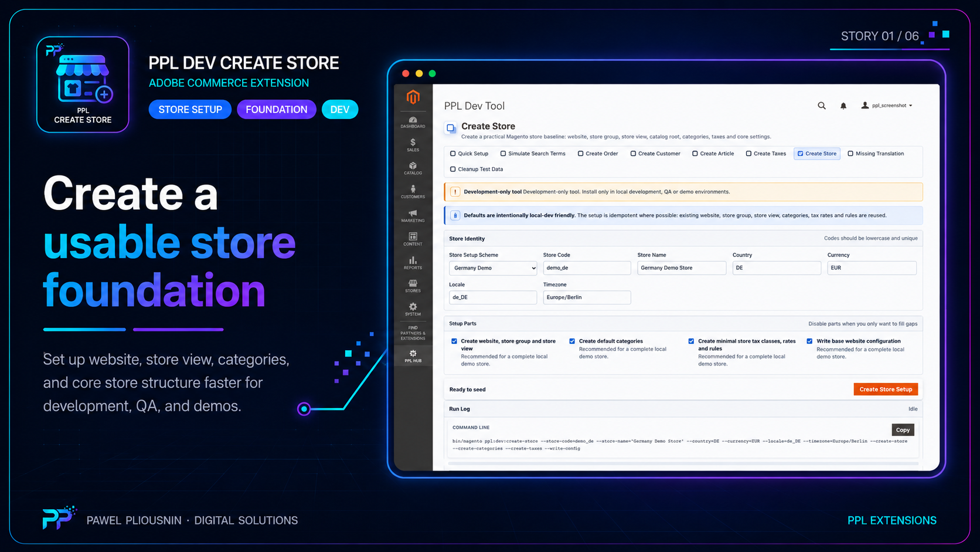Open the Store Setup Scheme dropdown
This screenshot has height=552, width=980.
click(x=493, y=268)
